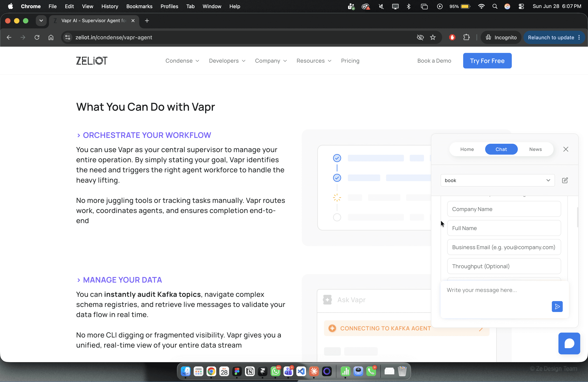This screenshot has height=382, width=588.
Task: Open Visual Studio Code from the dock
Action: [x=301, y=371]
